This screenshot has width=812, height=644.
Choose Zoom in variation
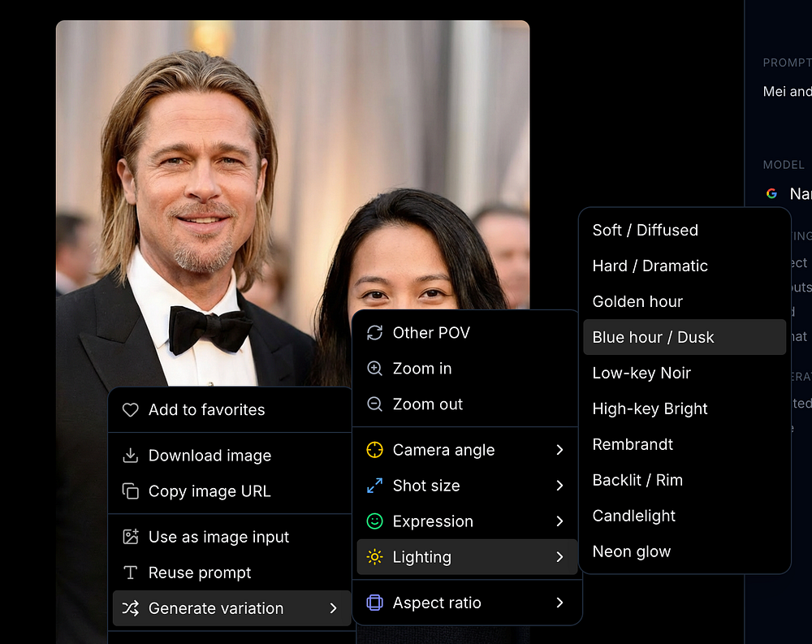(x=467, y=369)
